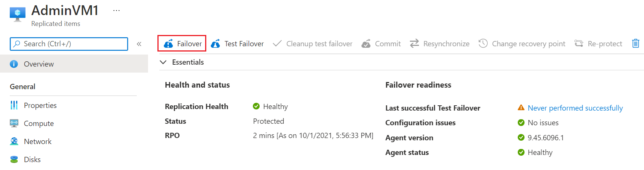Click the Failover cloud icon
The height and width of the screenshot is (170, 644).
pyautogui.click(x=168, y=44)
